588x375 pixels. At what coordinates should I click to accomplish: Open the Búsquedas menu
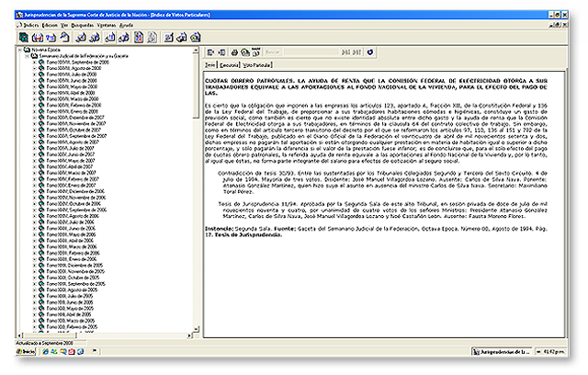click(83, 25)
